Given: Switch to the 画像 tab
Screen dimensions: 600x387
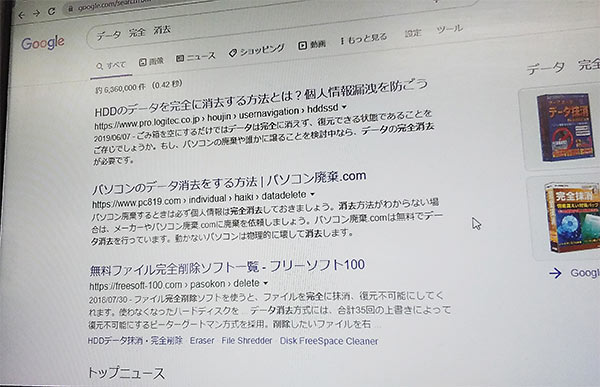Looking at the screenshot, I should pyautogui.click(x=151, y=61).
